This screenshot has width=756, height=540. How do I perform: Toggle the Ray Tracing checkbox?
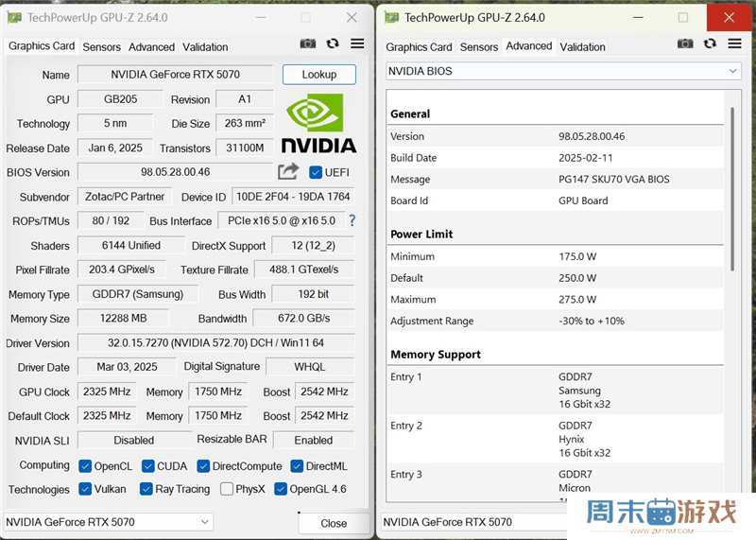coord(146,489)
